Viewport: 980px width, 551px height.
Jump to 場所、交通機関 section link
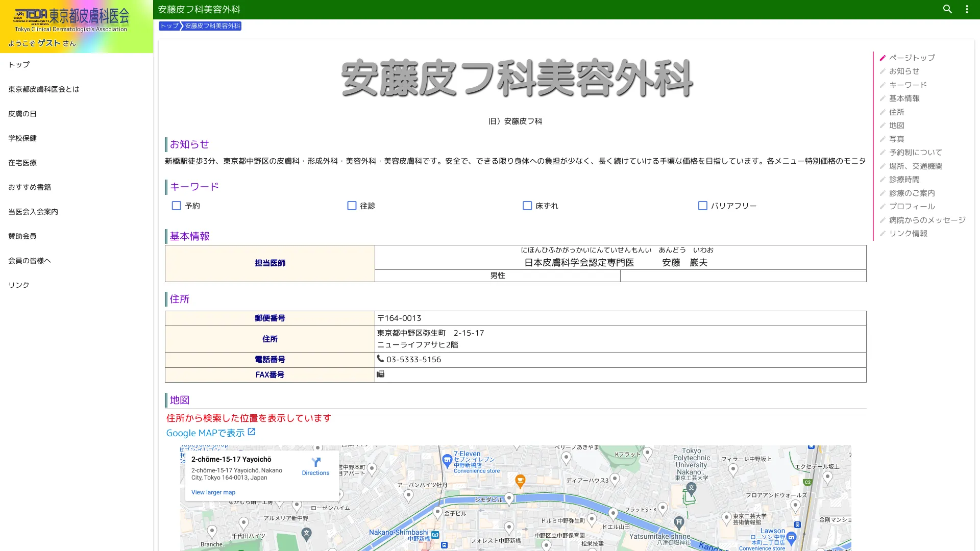tap(915, 166)
